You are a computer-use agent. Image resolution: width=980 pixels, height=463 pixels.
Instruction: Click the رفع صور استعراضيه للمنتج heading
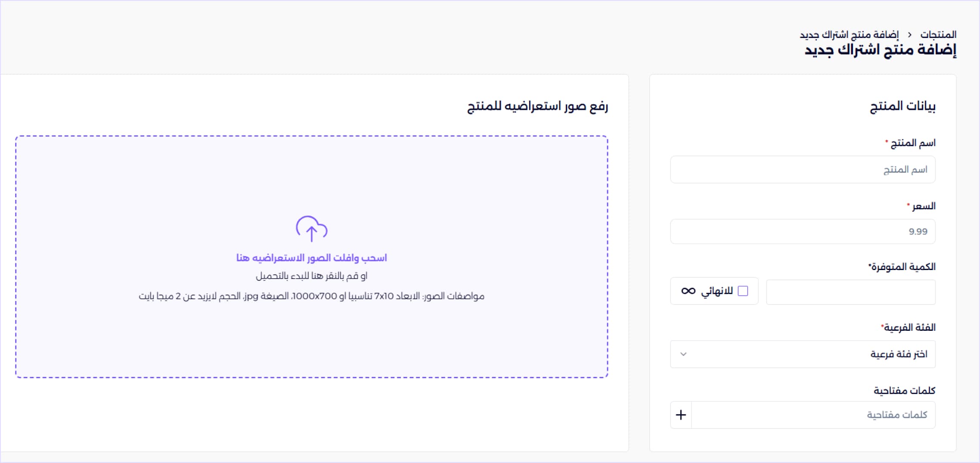pos(537,106)
